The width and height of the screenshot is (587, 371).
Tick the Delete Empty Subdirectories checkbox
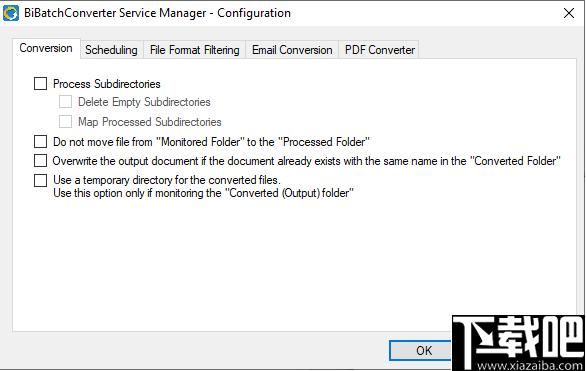coord(66,102)
